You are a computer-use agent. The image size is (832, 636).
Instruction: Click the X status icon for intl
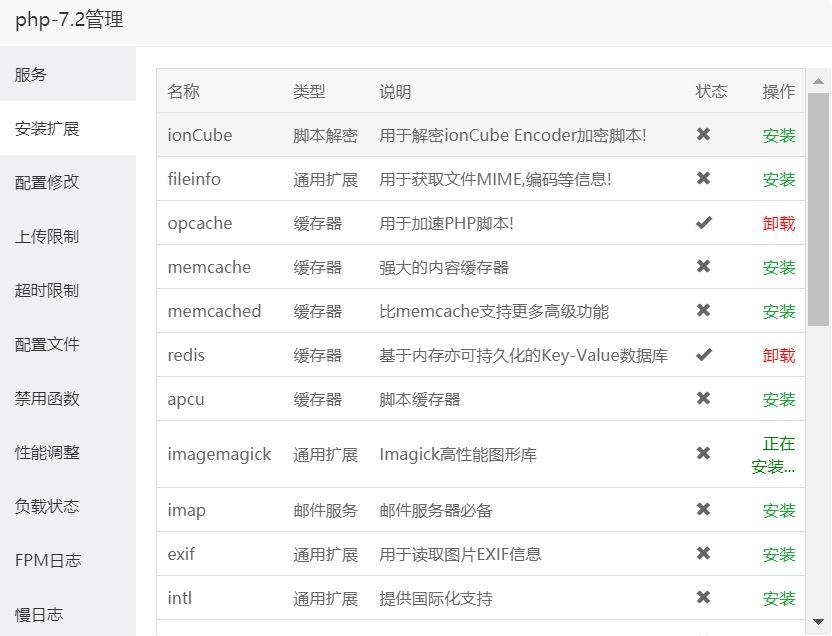[703, 597]
